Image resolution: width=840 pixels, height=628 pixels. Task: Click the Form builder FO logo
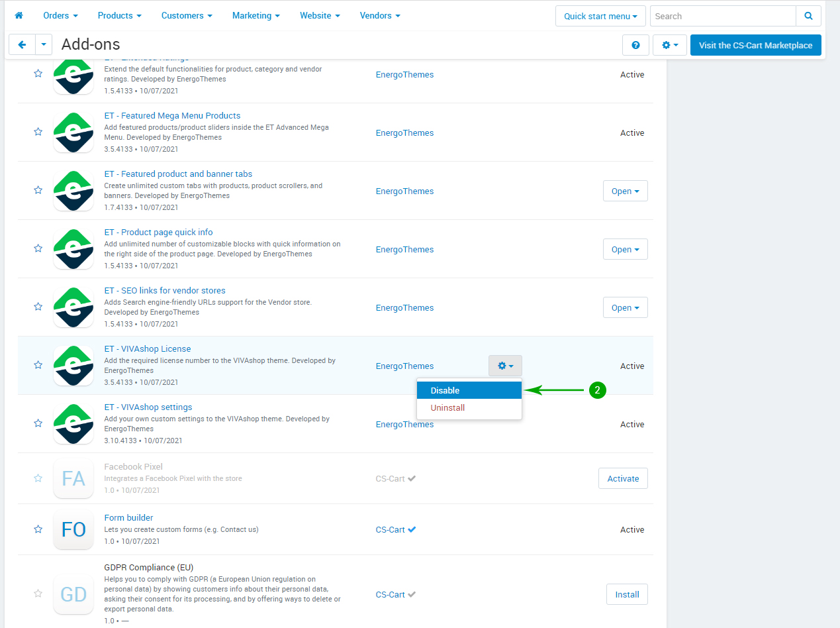[x=73, y=529]
